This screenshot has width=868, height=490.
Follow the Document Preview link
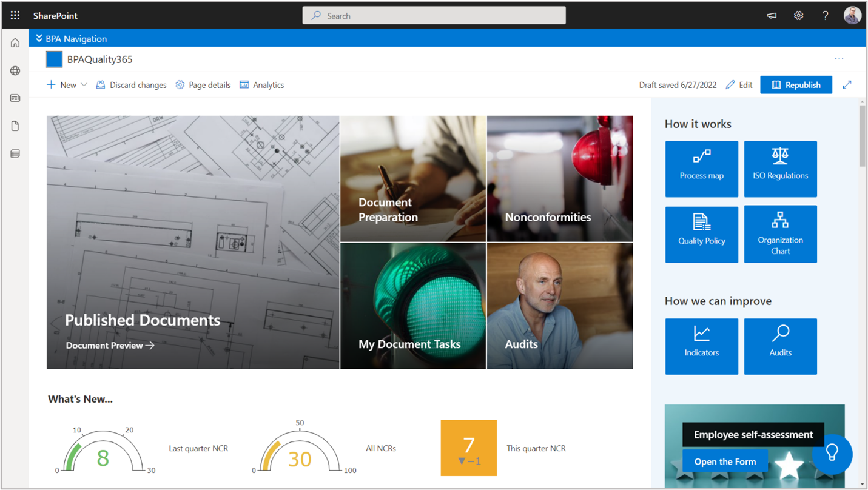coord(110,346)
